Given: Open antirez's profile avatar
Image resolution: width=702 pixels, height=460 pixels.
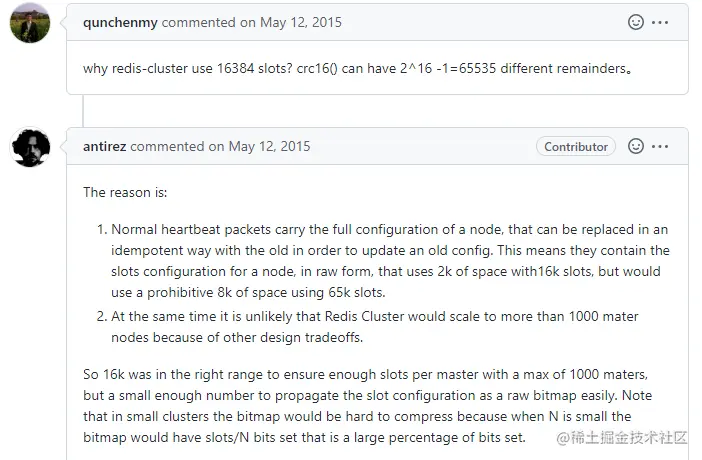Looking at the screenshot, I should tap(30, 147).
